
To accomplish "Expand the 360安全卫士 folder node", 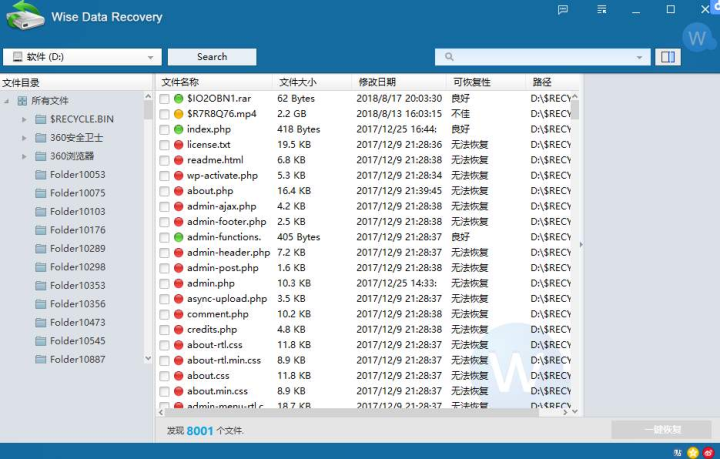I will click(x=24, y=138).
